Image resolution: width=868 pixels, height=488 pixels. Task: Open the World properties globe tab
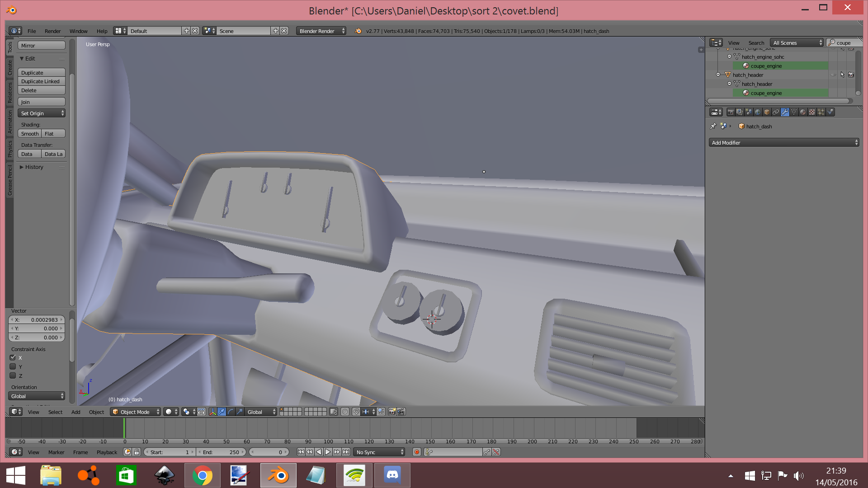point(758,112)
